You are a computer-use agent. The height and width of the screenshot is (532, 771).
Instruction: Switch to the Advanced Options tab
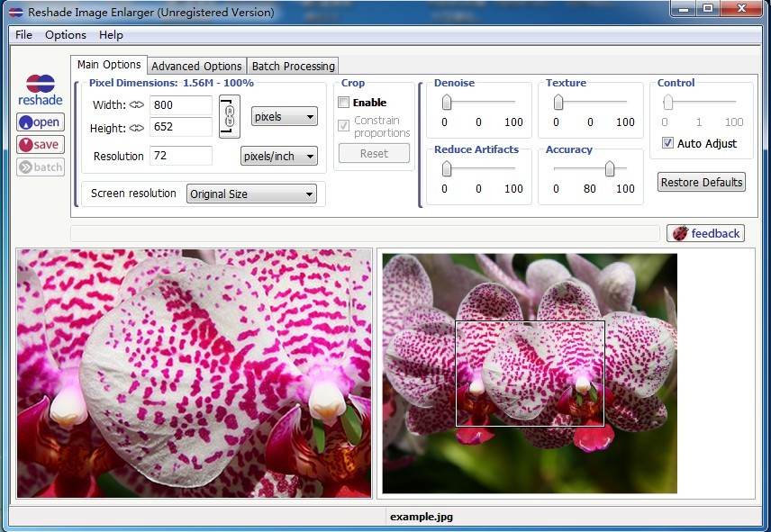[196, 66]
